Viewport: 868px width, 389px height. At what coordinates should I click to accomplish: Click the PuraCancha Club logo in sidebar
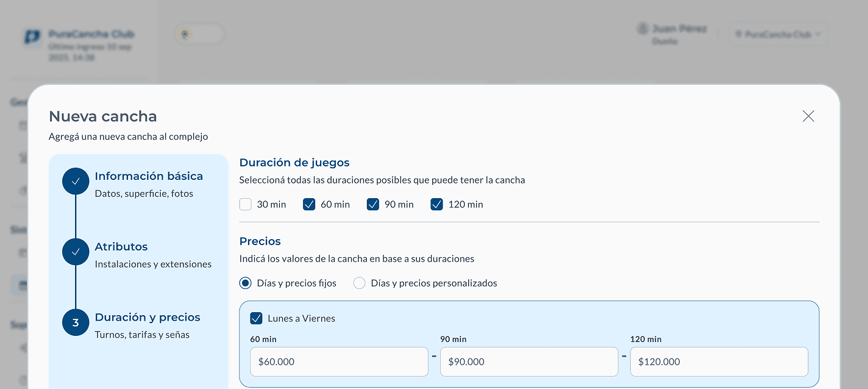click(x=32, y=37)
